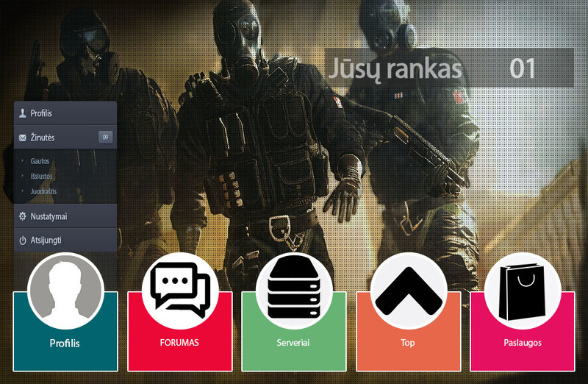Click the server stack icon

[x=294, y=291]
